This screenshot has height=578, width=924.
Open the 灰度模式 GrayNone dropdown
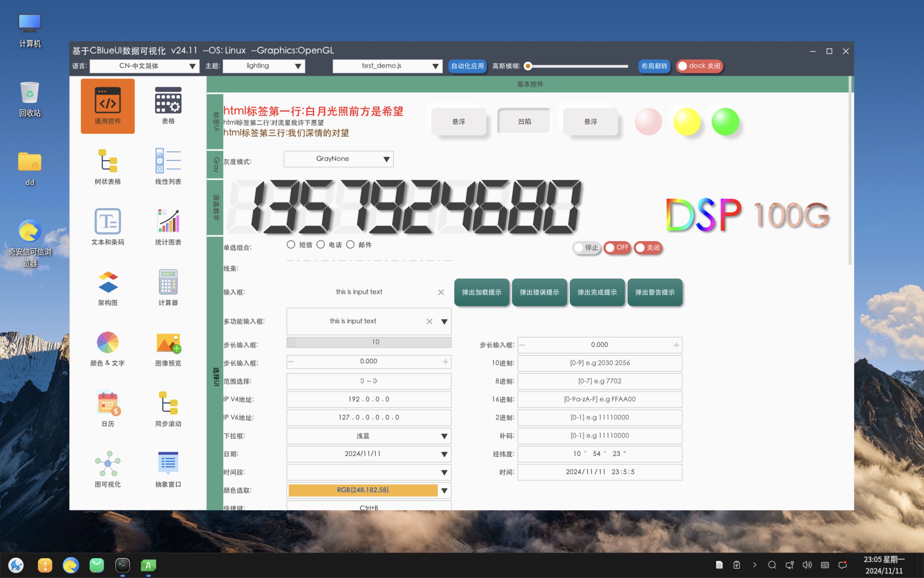tap(338, 159)
